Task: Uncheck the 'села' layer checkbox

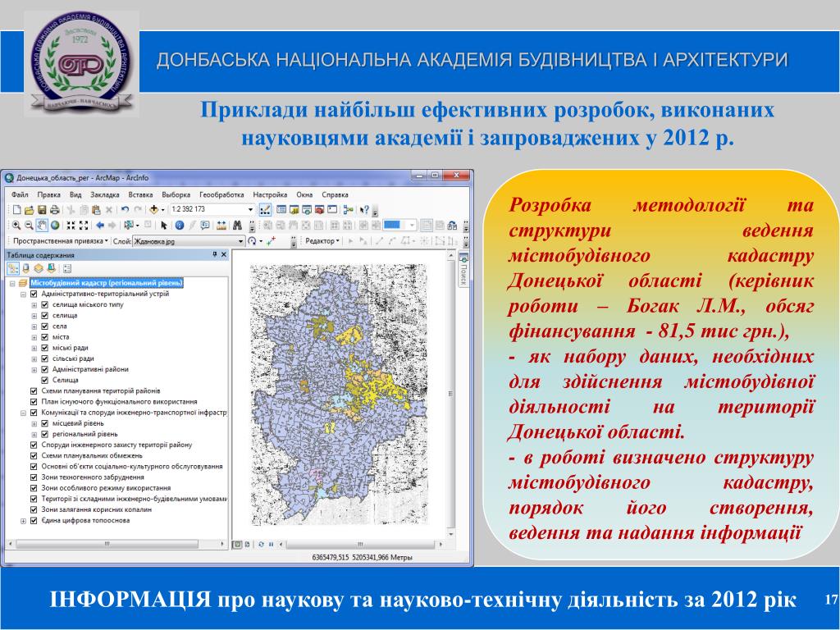Action: pos(45,326)
